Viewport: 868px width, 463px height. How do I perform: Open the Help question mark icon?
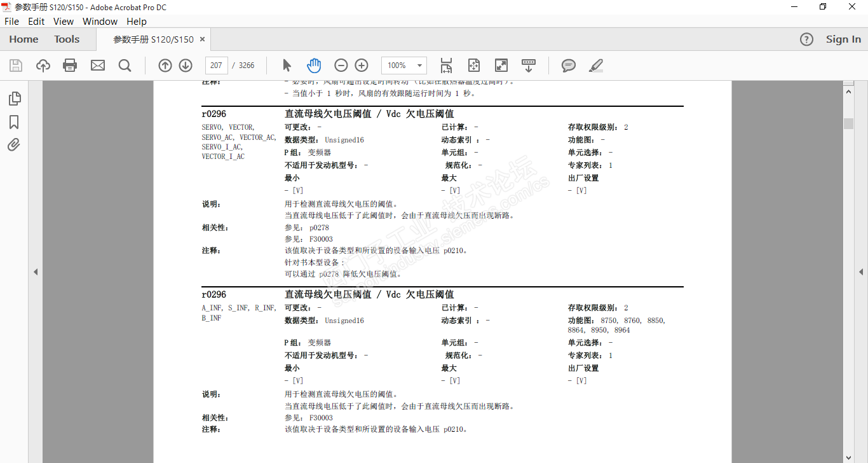pos(806,39)
